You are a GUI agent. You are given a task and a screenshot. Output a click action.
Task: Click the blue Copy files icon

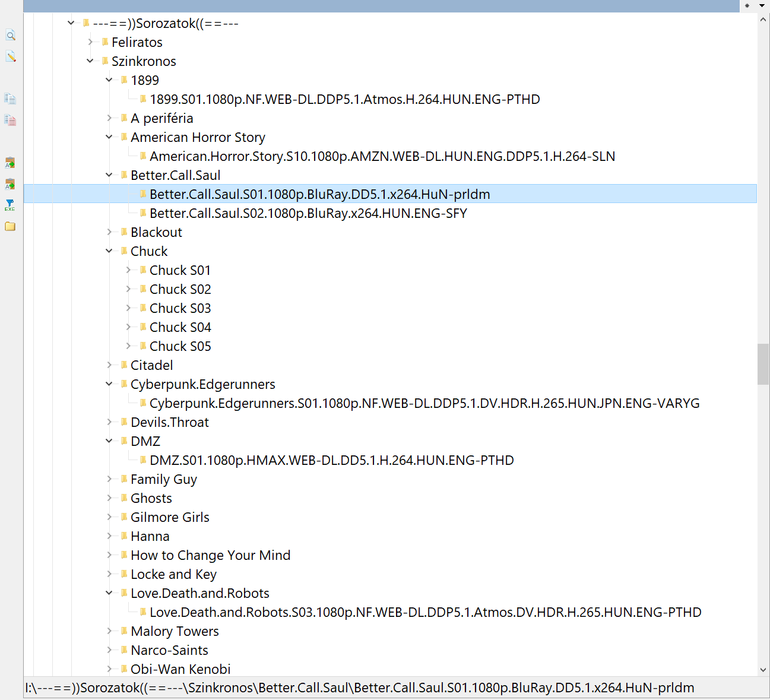[x=10, y=99]
